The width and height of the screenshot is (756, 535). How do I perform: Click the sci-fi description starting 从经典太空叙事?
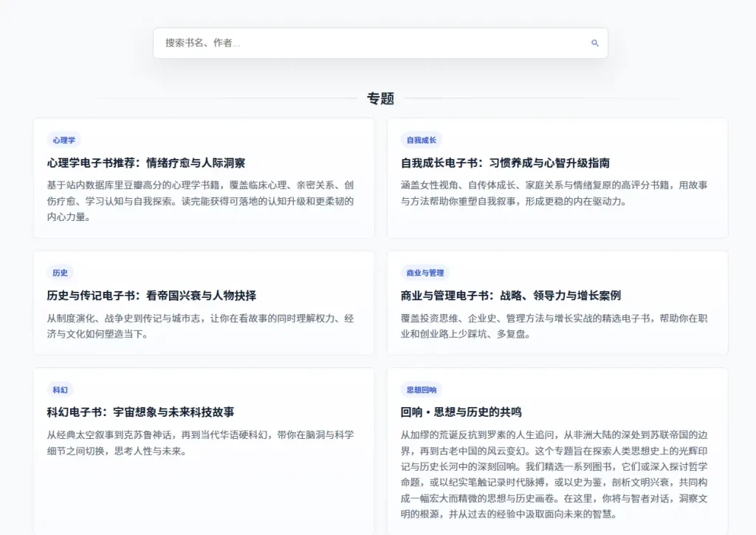(201, 443)
